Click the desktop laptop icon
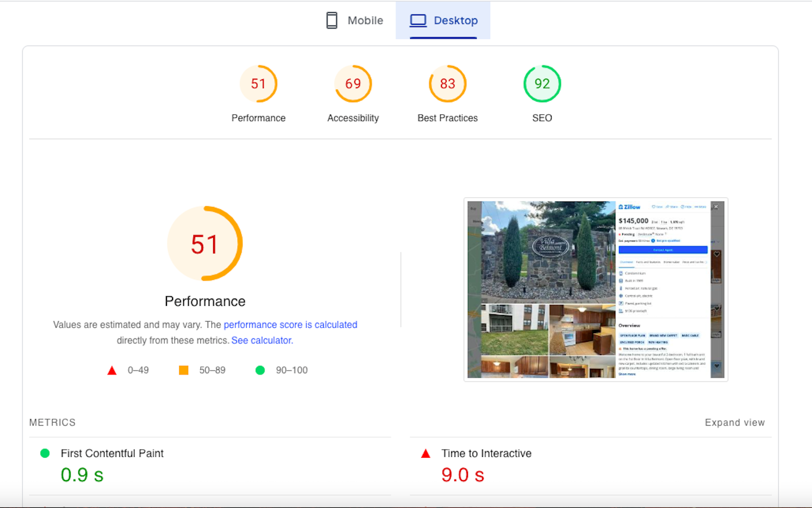 (x=418, y=20)
